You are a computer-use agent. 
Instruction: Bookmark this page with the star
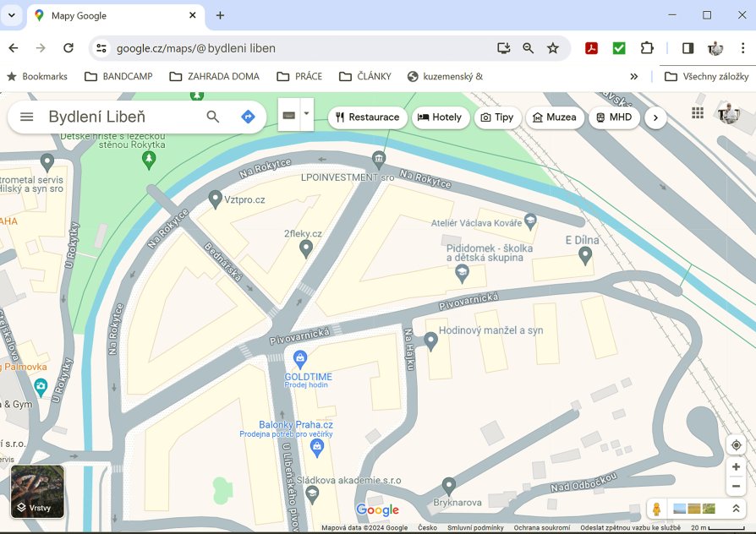click(x=552, y=47)
